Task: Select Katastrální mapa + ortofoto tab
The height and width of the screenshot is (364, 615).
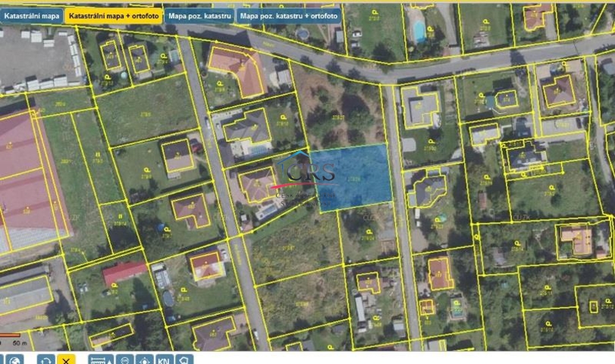Action: 113,15
